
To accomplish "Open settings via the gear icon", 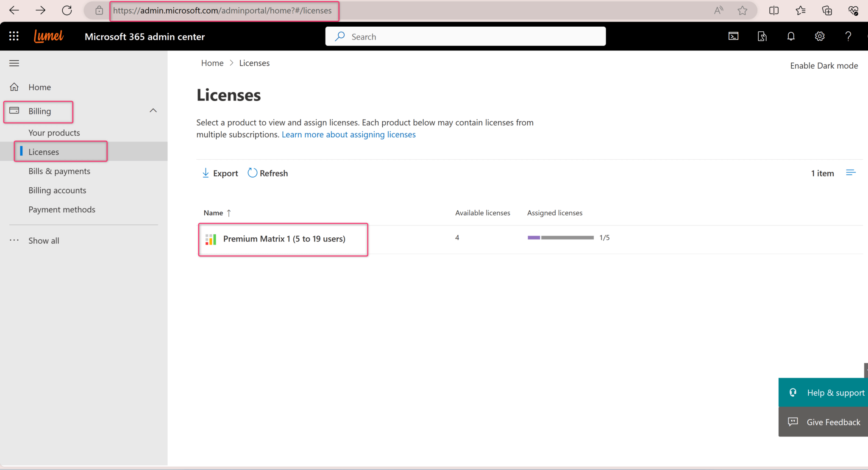I will (x=819, y=36).
